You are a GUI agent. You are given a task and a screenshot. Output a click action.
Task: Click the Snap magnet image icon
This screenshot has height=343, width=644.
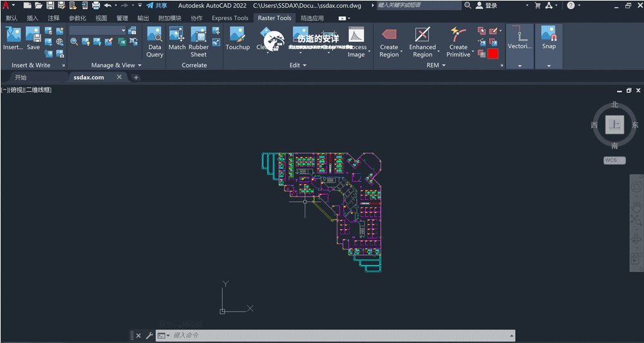point(549,33)
